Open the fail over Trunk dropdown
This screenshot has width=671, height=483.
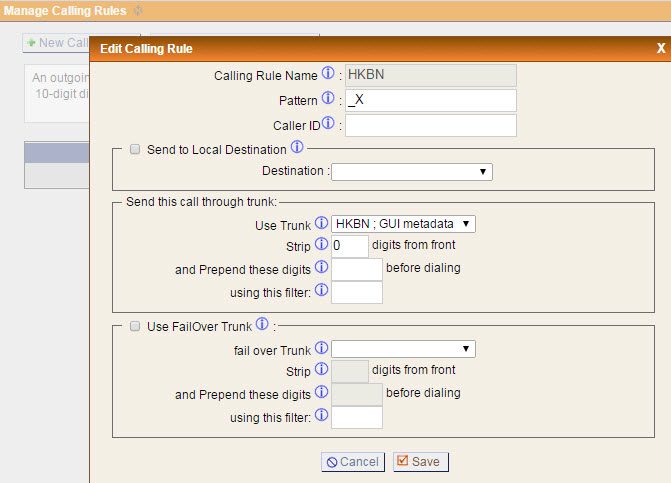pyautogui.click(x=403, y=349)
